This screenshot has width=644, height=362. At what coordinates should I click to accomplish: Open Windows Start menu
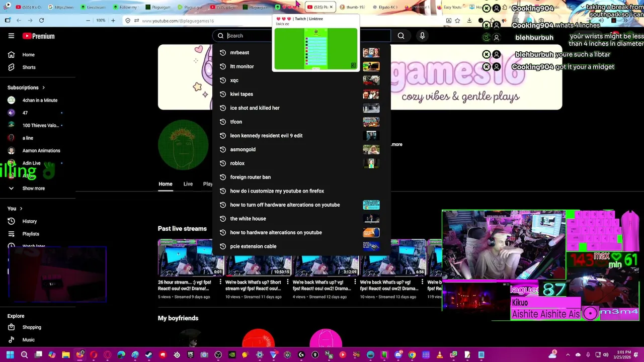click(10, 355)
